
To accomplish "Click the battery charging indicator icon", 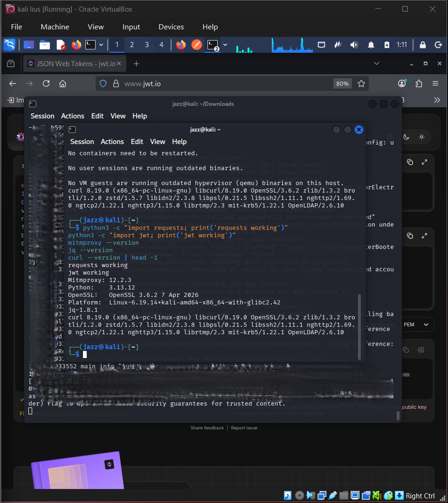I will pyautogui.click(x=387, y=45).
